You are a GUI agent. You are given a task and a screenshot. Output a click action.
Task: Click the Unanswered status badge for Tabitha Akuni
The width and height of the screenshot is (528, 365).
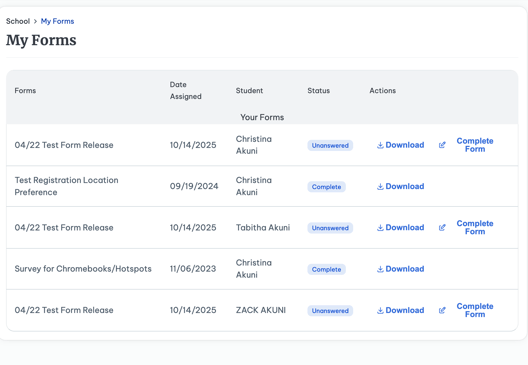click(x=330, y=228)
